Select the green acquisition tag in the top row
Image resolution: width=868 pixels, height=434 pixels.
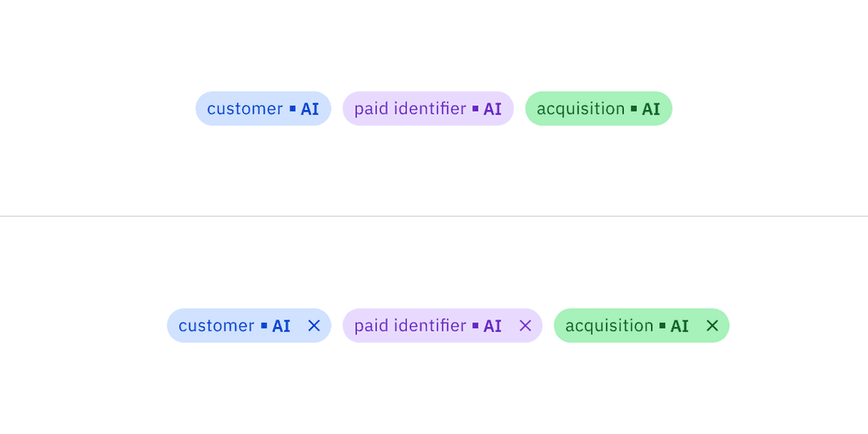point(580,108)
